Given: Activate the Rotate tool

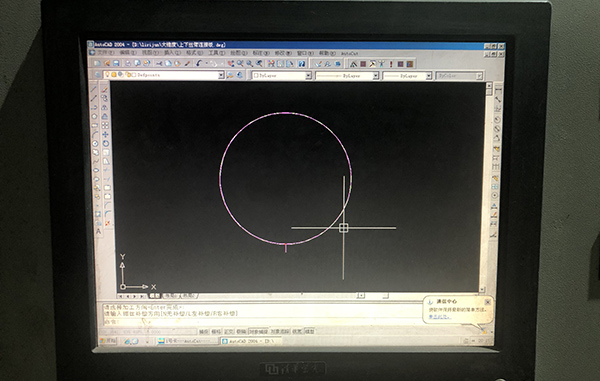Looking at the screenshot, I should [105, 143].
